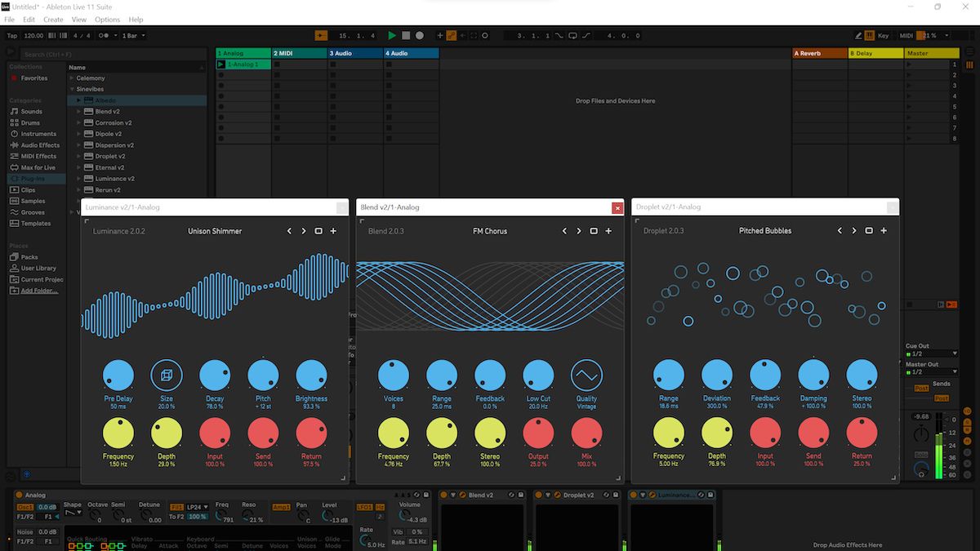Open preset window icon in Blend plugin
Screen dimensions: 980x551
(x=594, y=231)
